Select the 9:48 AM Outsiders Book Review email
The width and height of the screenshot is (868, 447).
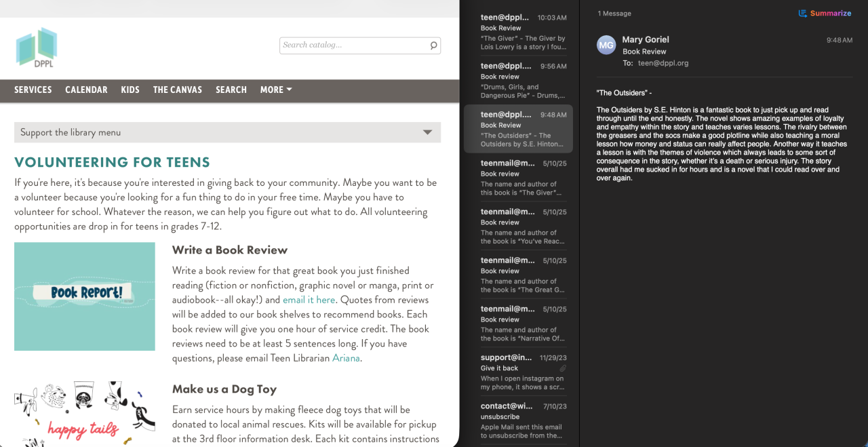(x=519, y=129)
